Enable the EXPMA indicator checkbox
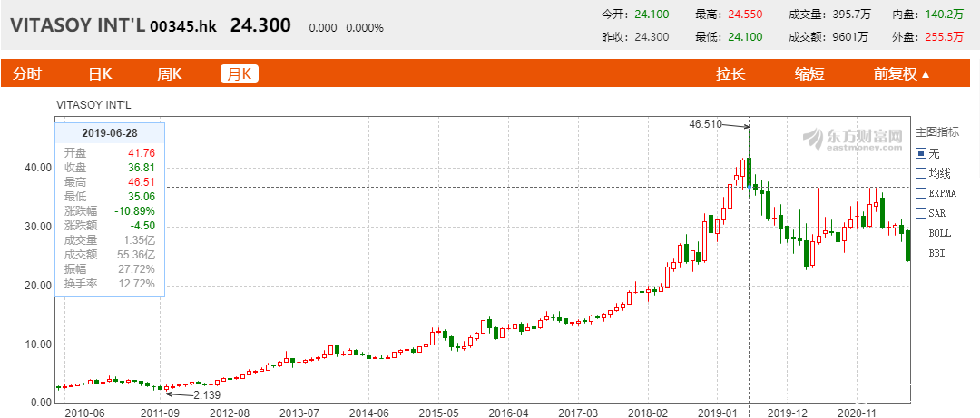The height and width of the screenshot is (418, 980). point(920,194)
